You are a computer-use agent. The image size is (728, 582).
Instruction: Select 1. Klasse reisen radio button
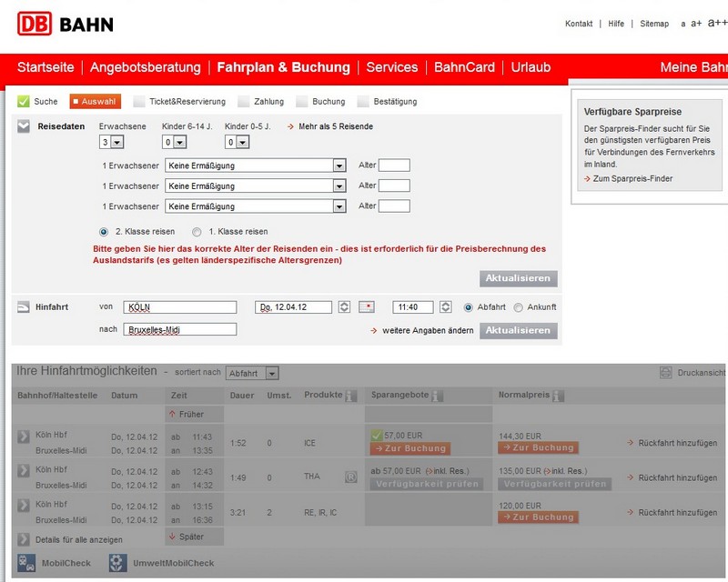coord(197,232)
